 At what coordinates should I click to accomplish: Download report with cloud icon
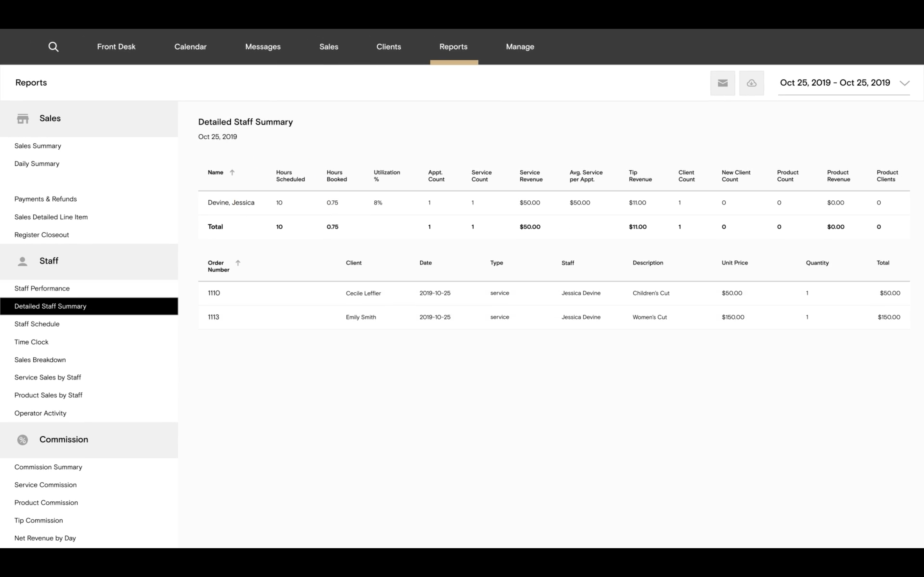click(x=751, y=83)
